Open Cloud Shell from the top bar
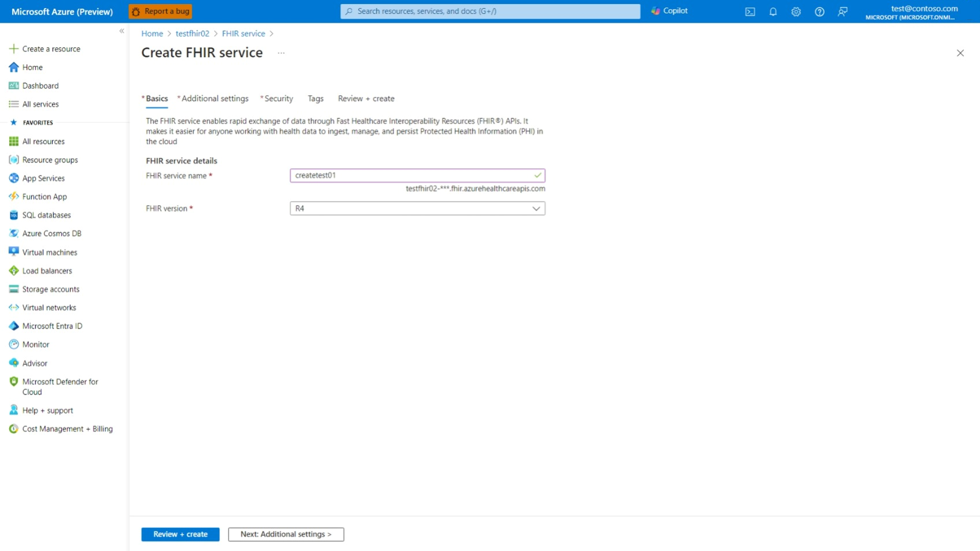Image resolution: width=980 pixels, height=551 pixels. tap(750, 11)
